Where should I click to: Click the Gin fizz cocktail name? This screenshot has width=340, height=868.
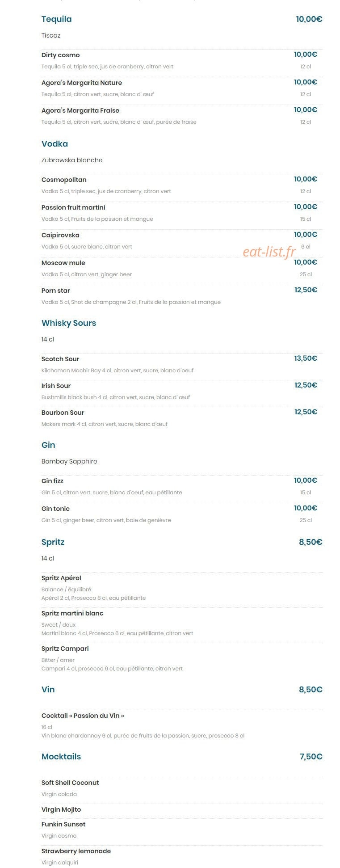(52, 481)
